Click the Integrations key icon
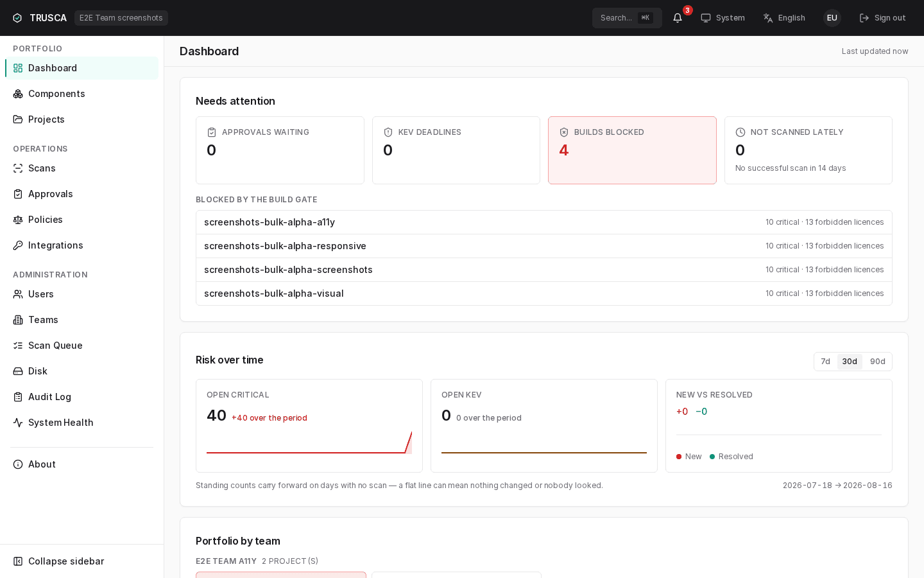Viewport: 924px width, 578px height. pyautogui.click(x=18, y=245)
